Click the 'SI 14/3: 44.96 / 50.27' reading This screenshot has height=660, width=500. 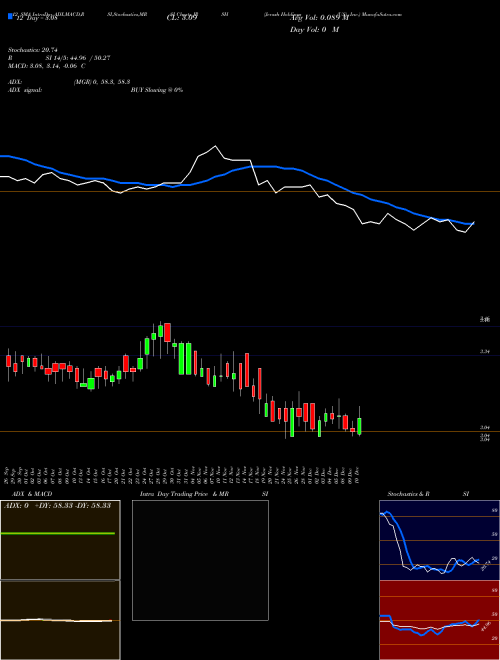coord(78,58)
